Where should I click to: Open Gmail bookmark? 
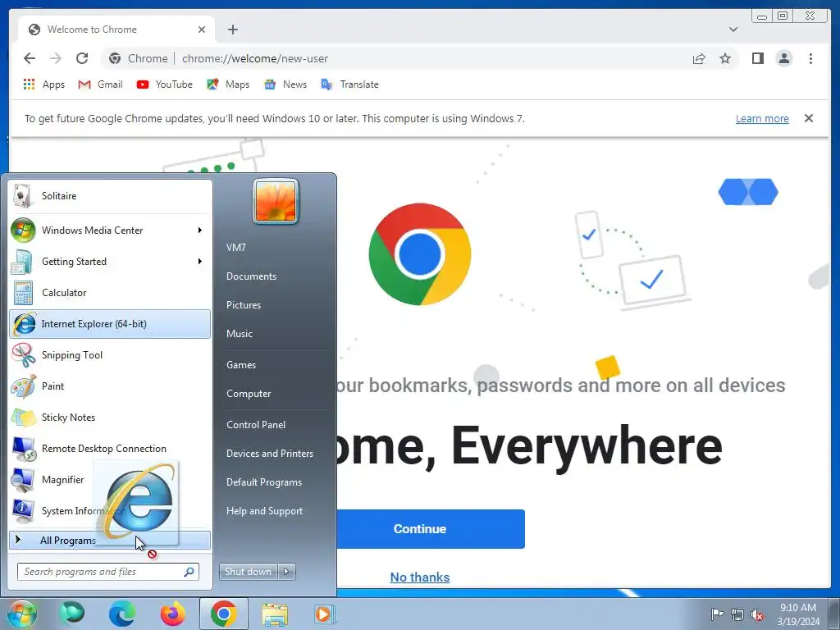[100, 84]
